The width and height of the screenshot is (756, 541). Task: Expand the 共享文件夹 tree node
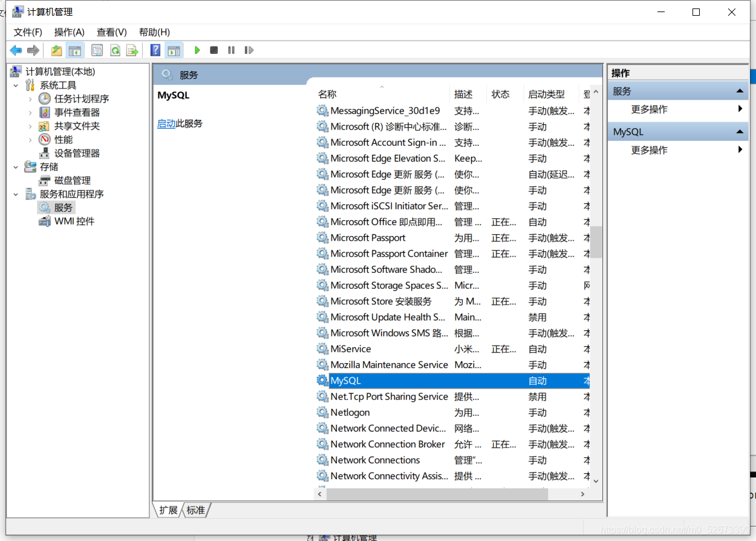(30, 126)
